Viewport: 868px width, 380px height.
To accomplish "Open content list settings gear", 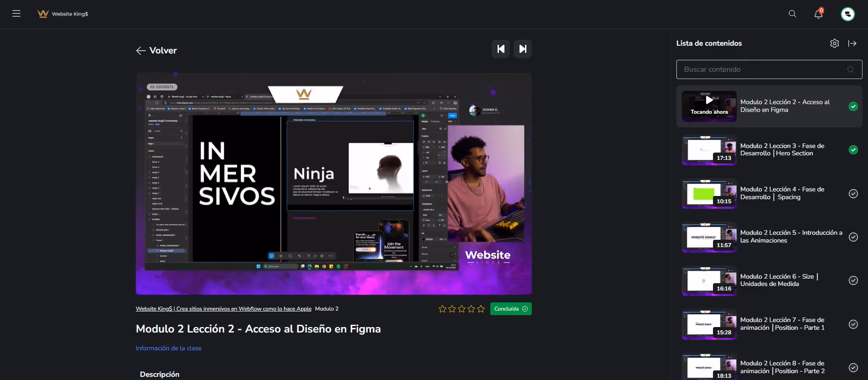I will (x=835, y=43).
